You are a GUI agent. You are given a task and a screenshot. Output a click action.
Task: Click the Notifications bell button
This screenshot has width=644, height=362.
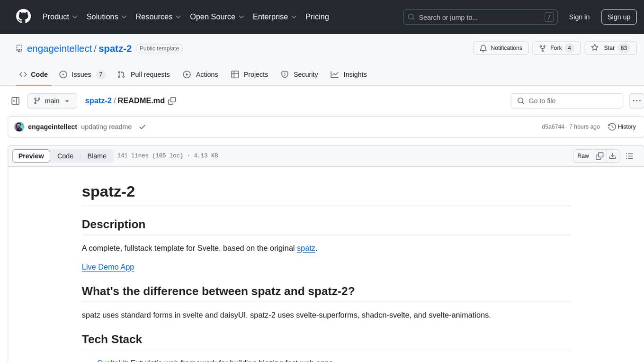[501, 48]
